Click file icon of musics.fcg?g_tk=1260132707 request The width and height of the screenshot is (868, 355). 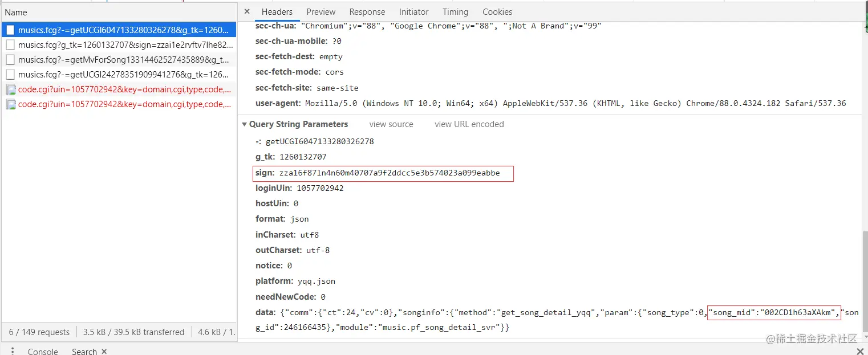point(10,44)
